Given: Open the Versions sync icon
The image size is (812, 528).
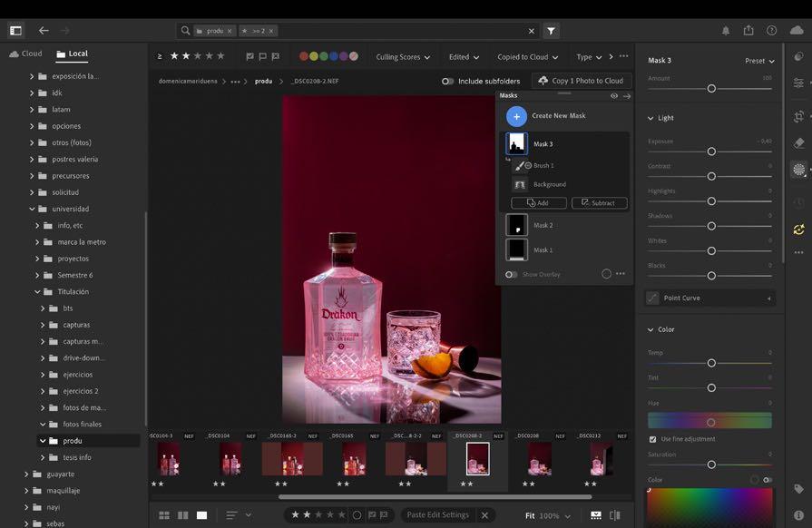Looking at the screenshot, I should click(798, 230).
